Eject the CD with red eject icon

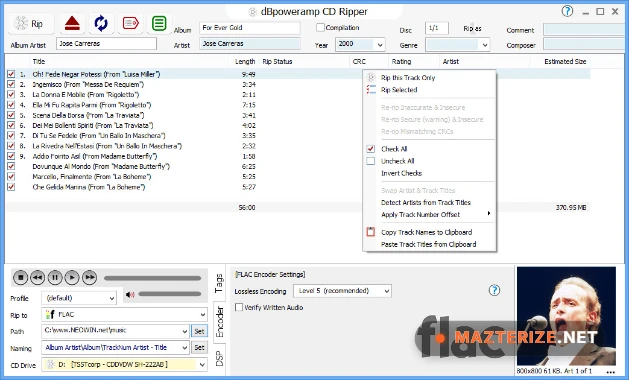pyautogui.click(x=72, y=24)
